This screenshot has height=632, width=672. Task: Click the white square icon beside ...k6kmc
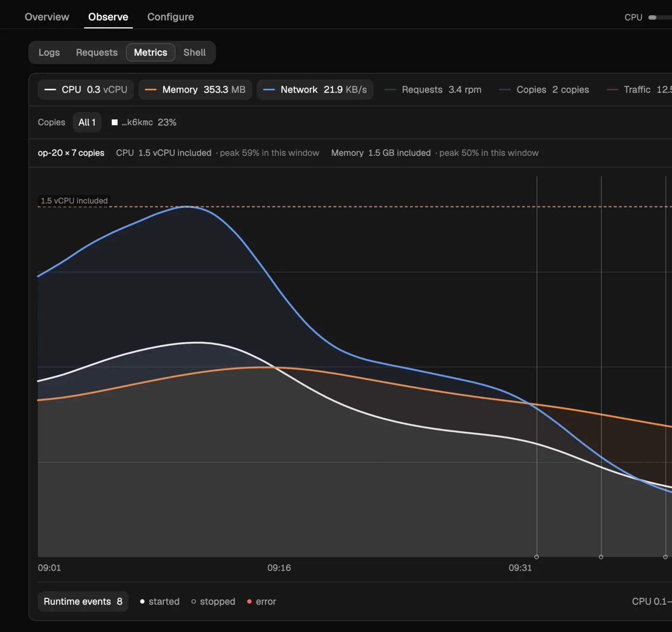point(114,122)
